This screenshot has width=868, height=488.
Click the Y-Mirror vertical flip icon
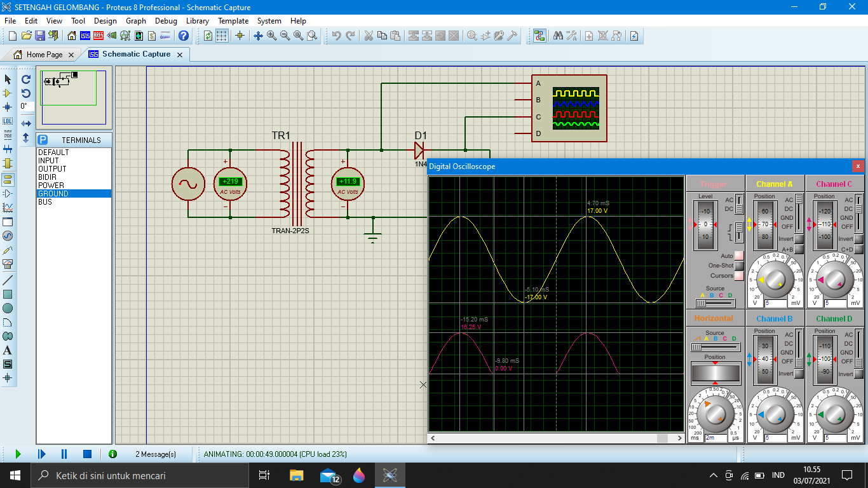(x=26, y=137)
